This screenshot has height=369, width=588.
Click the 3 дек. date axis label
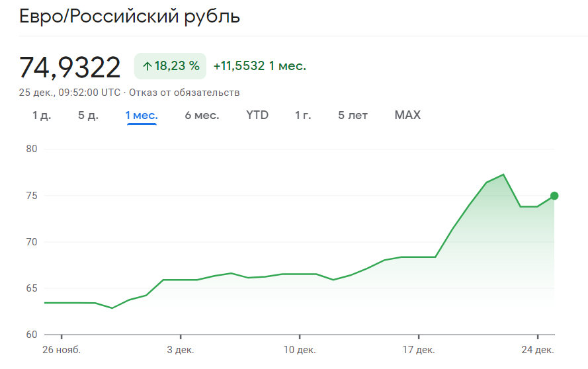(181, 349)
